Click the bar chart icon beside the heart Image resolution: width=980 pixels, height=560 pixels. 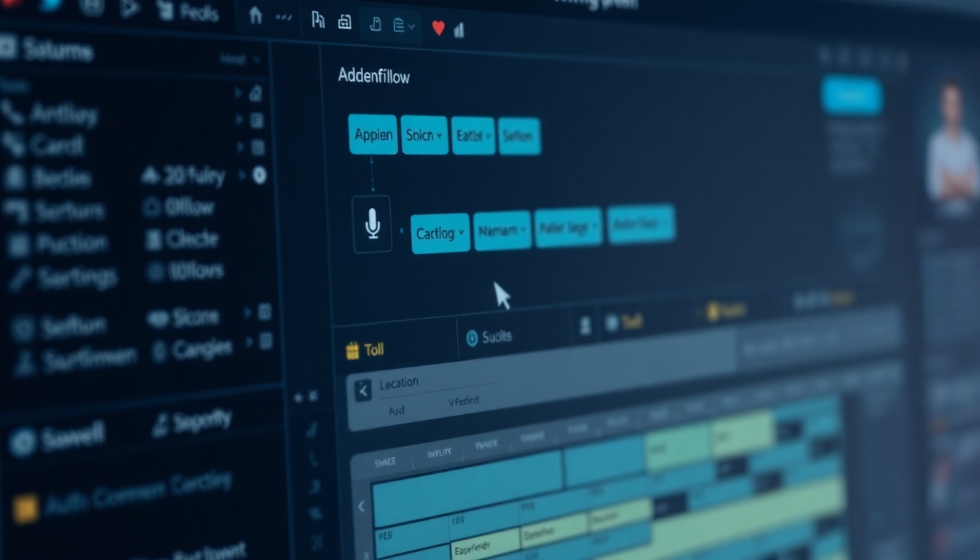pos(459,29)
